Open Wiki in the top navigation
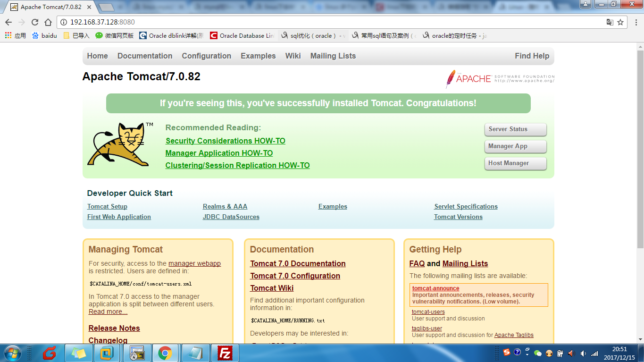Screen dimensions: 644x362 tap(293, 56)
